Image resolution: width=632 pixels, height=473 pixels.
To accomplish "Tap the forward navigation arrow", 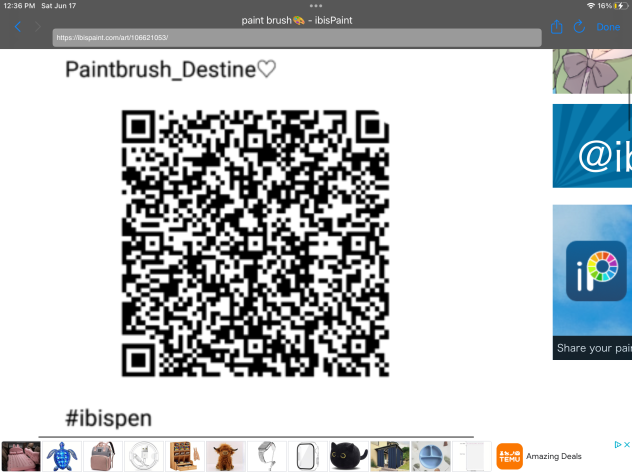I will pos(38,27).
